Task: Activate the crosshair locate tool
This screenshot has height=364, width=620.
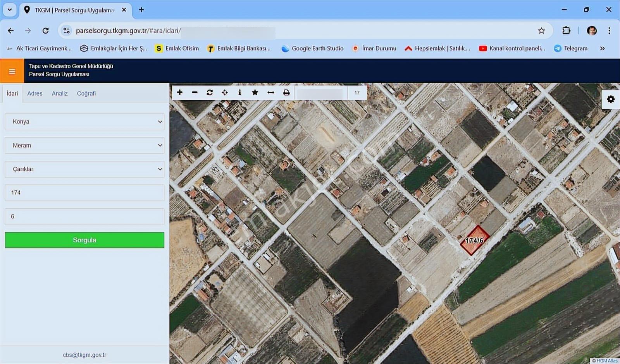Action: tap(225, 93)
